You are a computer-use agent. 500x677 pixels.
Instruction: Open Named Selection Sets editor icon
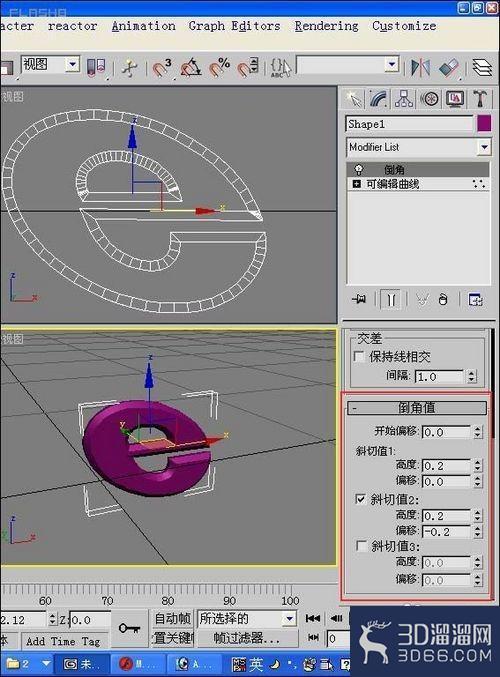point(281,67)
